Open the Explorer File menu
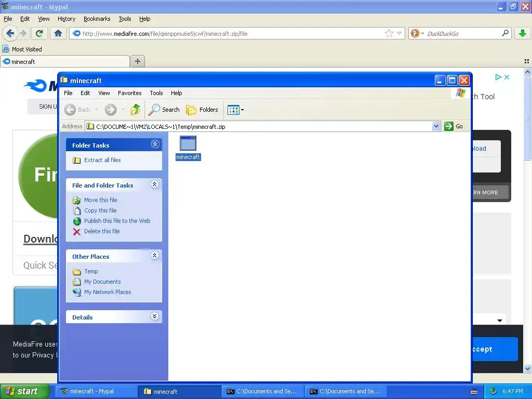This screenshot has height=399, width=532. 68,93
